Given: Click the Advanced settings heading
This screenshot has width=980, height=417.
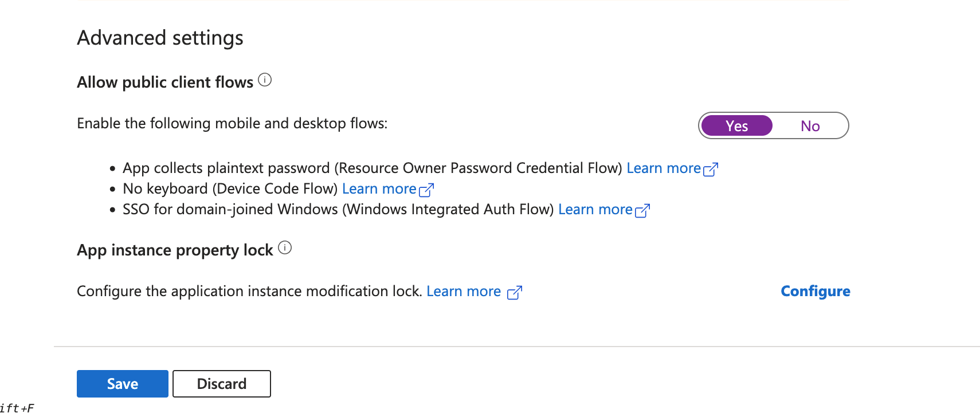Looking at the screenshot, I should [x=160, y=38].
